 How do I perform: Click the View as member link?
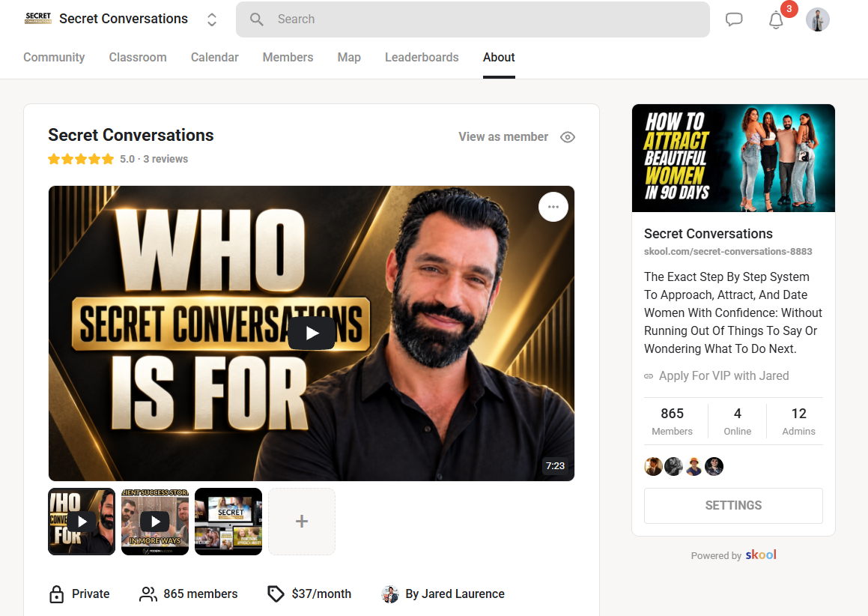pyautogui.click(x=503, y=137)
